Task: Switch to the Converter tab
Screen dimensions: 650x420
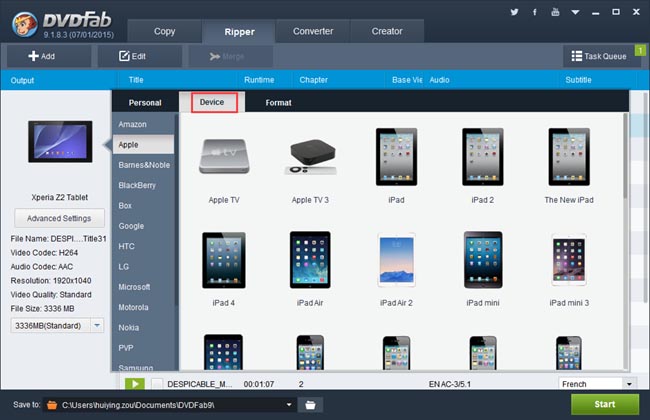Action: (313, 31)
